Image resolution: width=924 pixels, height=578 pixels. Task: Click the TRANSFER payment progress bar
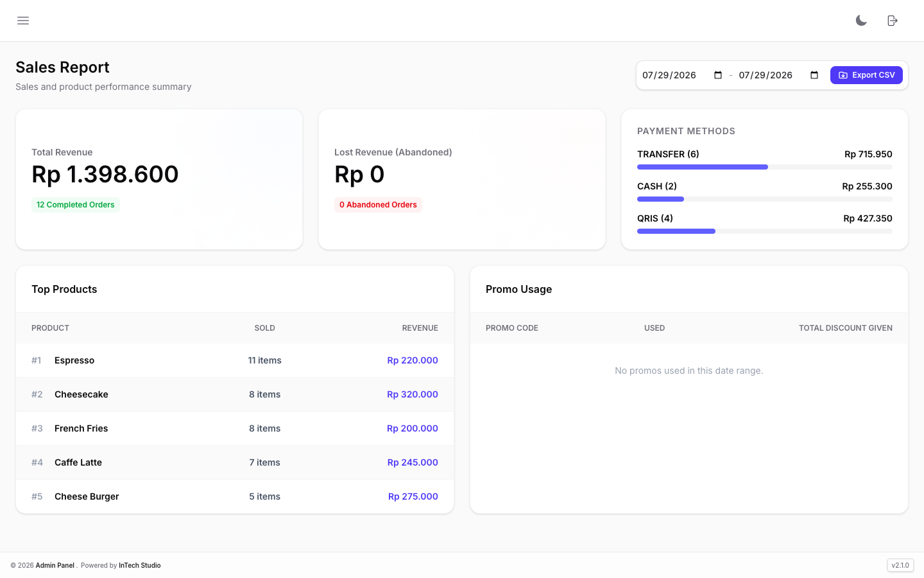click(765, 167)
